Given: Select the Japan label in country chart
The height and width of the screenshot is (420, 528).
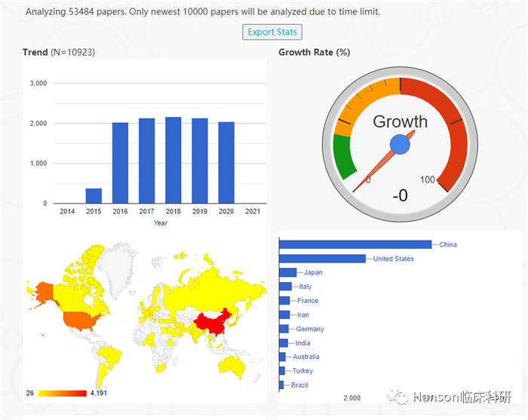Looking at the screenshot, I should [312, 272].
